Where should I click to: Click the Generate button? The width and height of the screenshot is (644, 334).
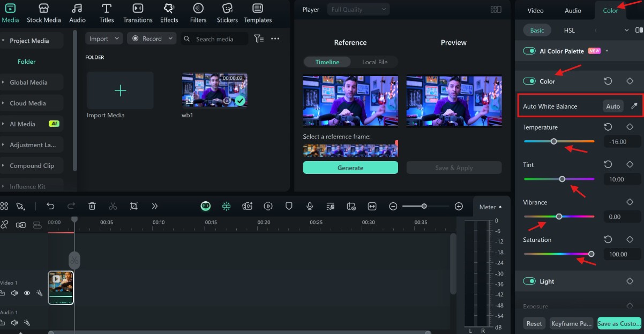(x=350, y=168)
